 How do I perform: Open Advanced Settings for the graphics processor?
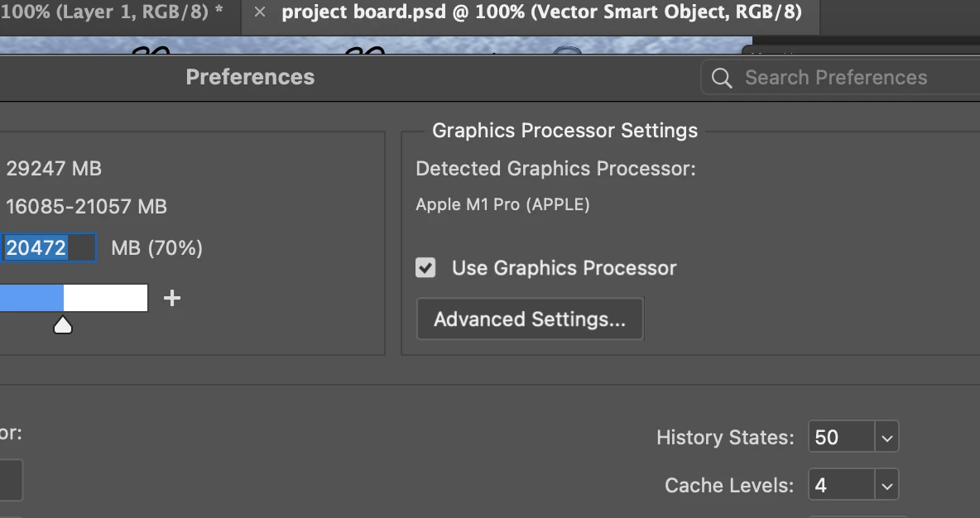[x=530, y=319]
